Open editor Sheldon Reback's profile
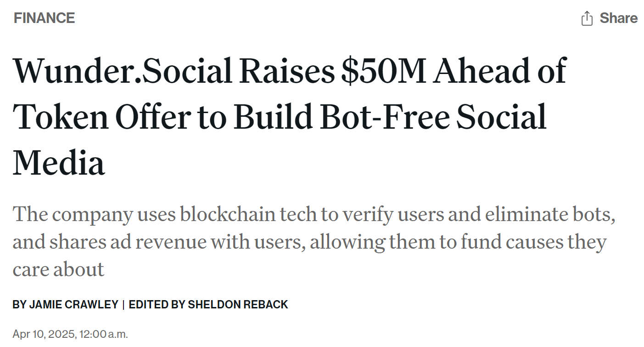The height and width of the screenshot is (347, 644). pyautogui.click(x=238, y=304)
